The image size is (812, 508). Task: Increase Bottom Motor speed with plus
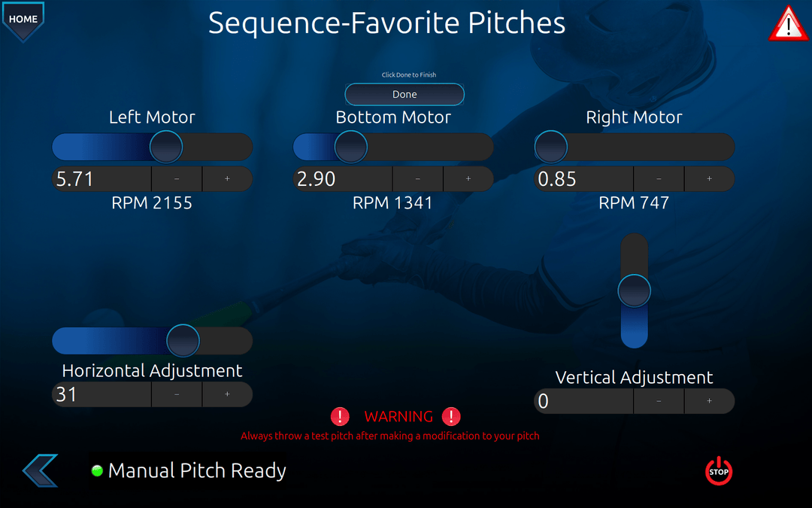pyautogui.click(x=468, y=179)
